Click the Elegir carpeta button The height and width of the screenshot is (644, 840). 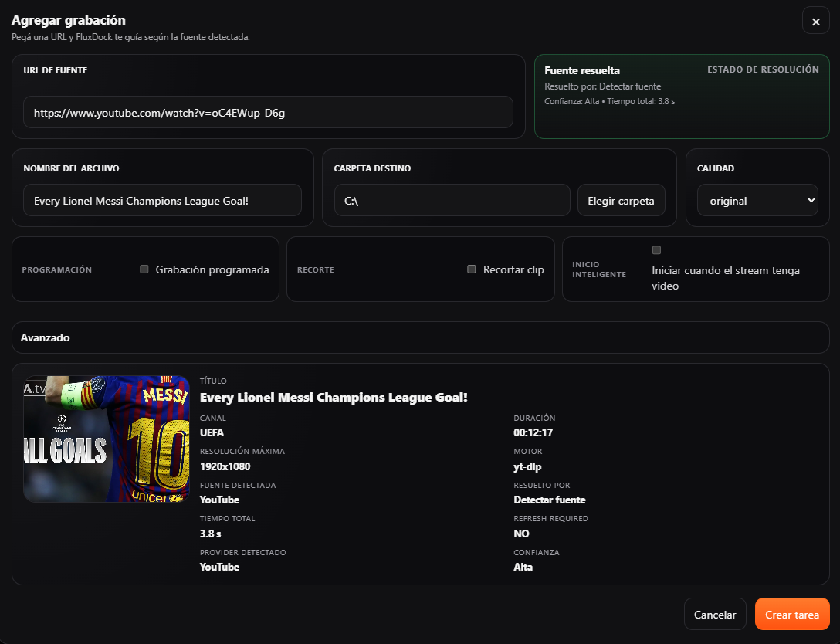(621, 200)
